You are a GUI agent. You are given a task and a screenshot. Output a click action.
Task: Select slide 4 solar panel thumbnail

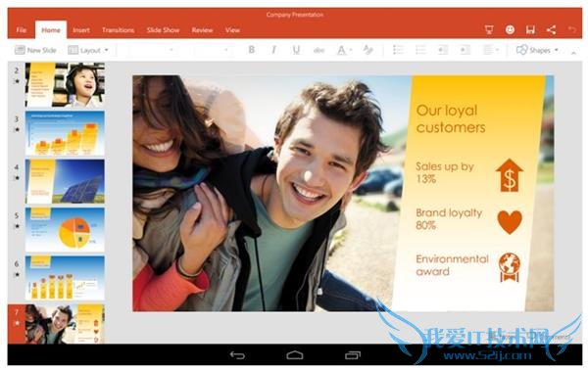(x=65, y=182)
